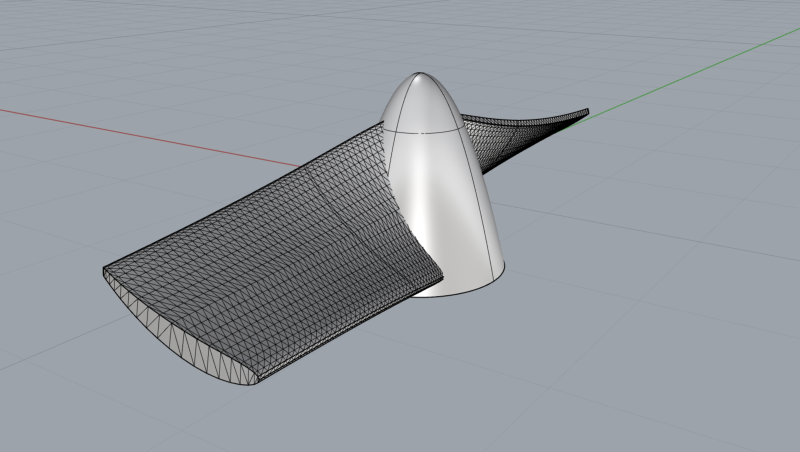The image size is (800, 452).
Task: Pick the horizontal ring curve on the cone
Action: point(422,129)
